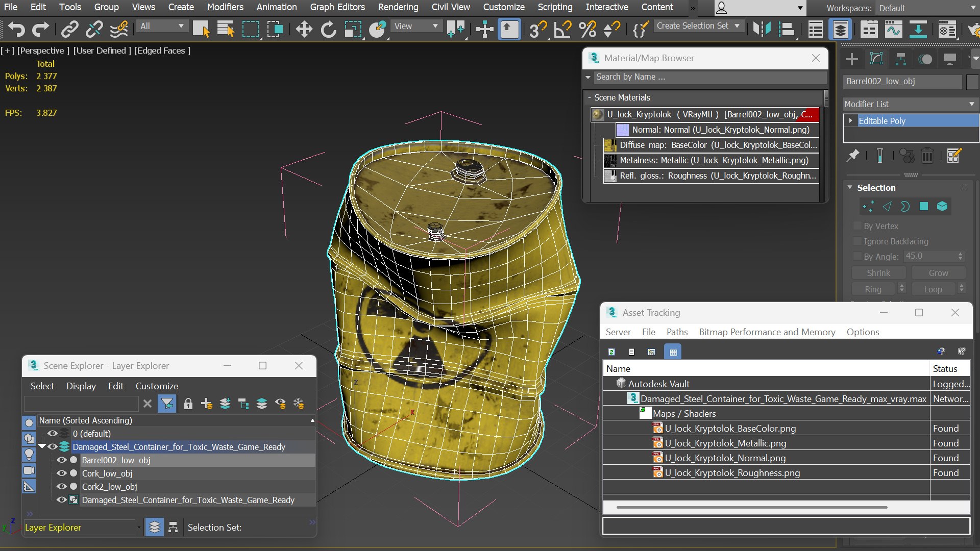The width and height of the screenshot is (980, 551).
Task: Click the Shrink button
Action: tap(878, 273)
